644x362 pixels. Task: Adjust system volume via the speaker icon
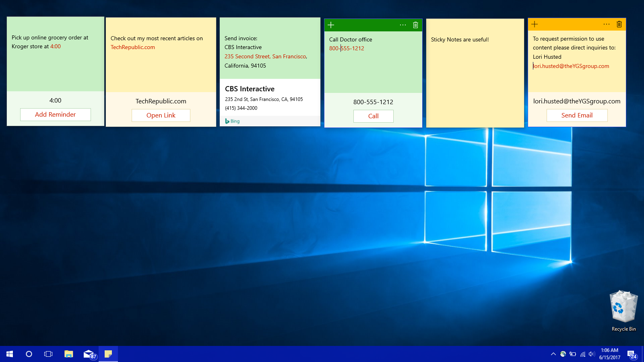[591, 354]
